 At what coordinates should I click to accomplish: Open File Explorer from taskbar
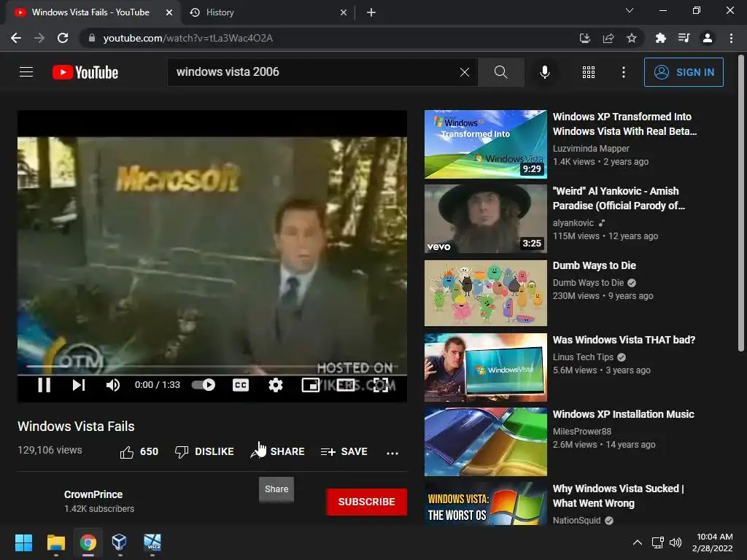(x=56, y=542)
